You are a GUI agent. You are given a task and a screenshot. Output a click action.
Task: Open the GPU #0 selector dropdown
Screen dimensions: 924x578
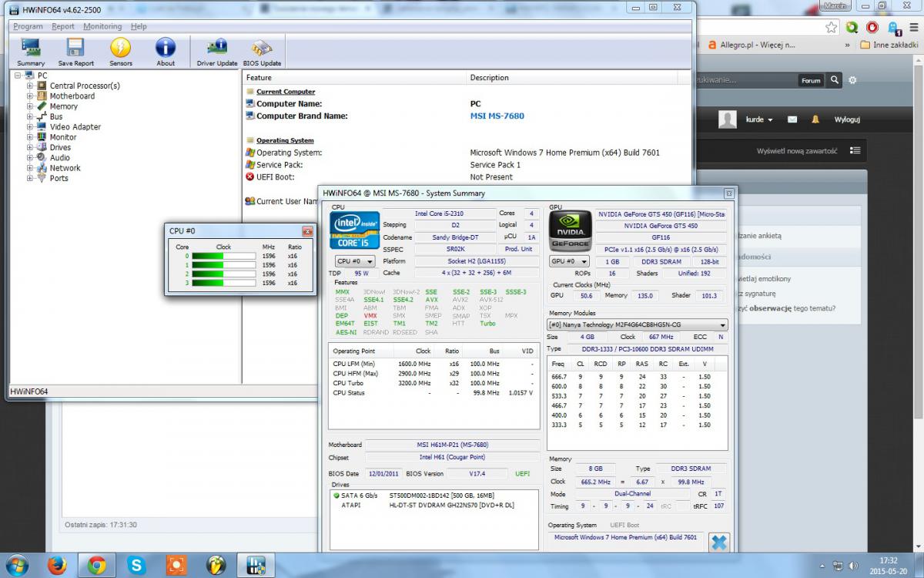(x=570, y=261)
